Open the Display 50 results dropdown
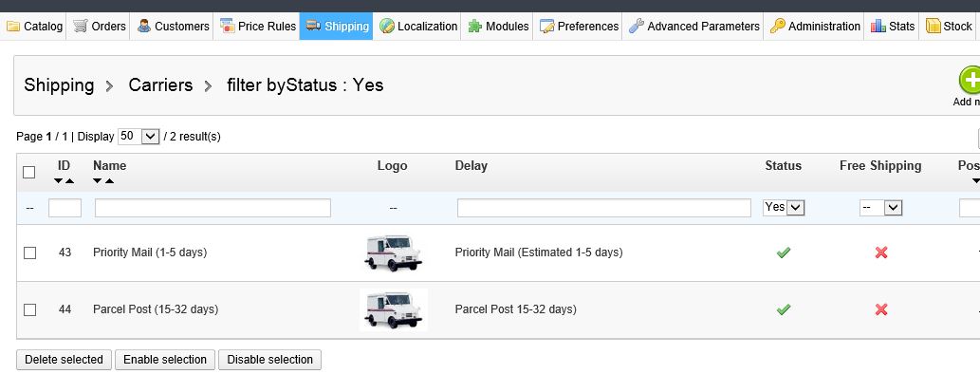The width and height of the screenshot is (980, 374). pyautogui.click(x=139, y=137)
